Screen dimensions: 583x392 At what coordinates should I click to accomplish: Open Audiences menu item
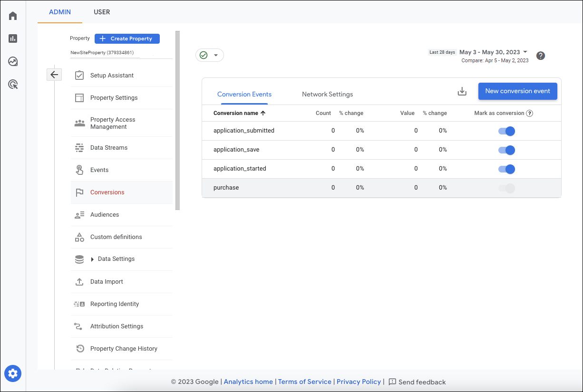[122, 215]
